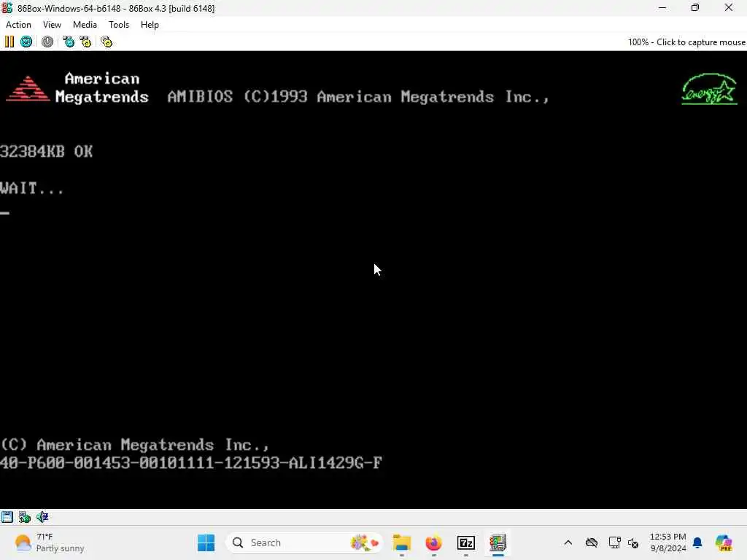Viewport: 747px width, 560px height.
Task: Open the clock showing 12:53 PM
Action: (x=668, y=542)
